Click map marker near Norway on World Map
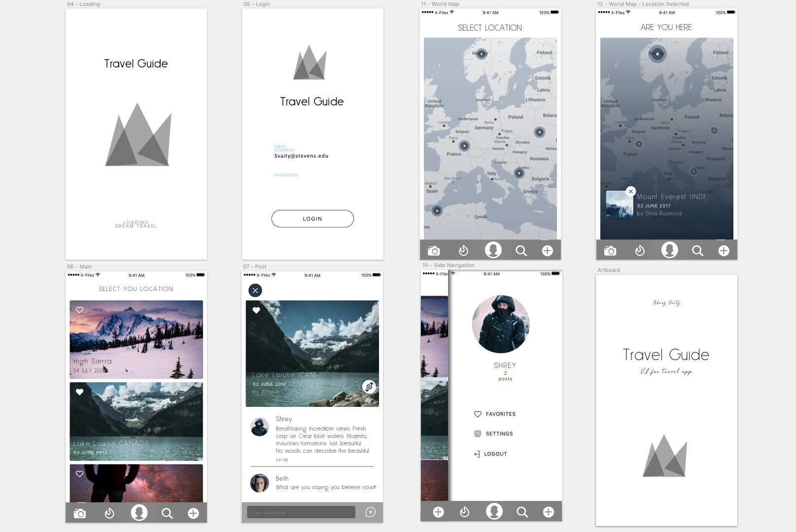 (482, 54)
